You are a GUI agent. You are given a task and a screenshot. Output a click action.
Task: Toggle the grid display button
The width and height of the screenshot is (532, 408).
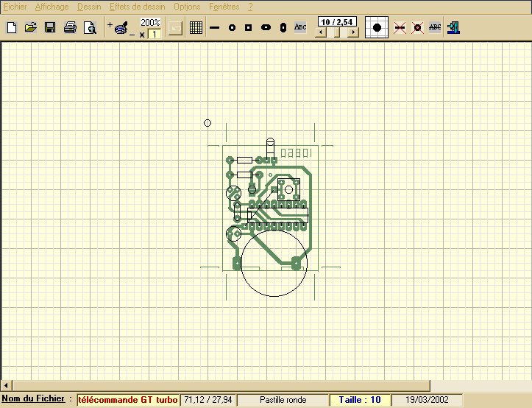[196, 28]
